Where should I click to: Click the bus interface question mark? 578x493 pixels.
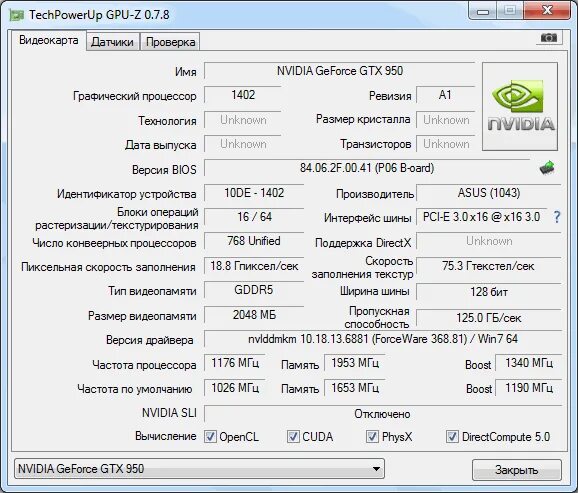[557, 217]
